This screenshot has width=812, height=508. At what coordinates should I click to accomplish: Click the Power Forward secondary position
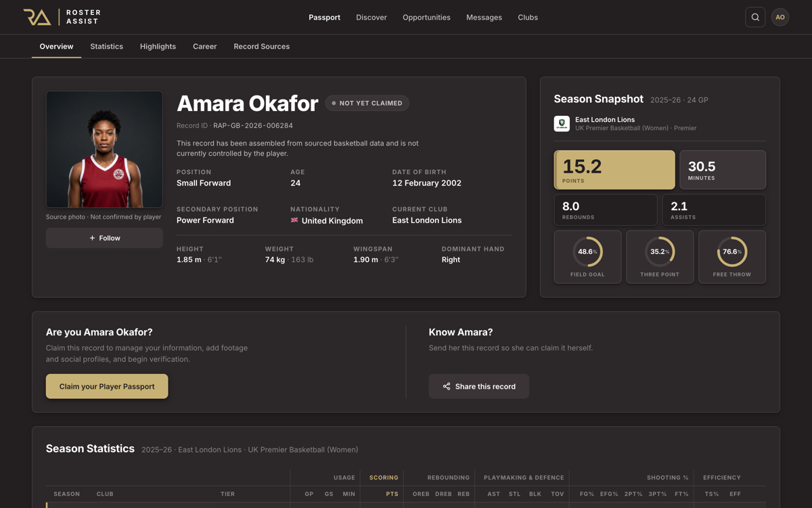point(205,220)
